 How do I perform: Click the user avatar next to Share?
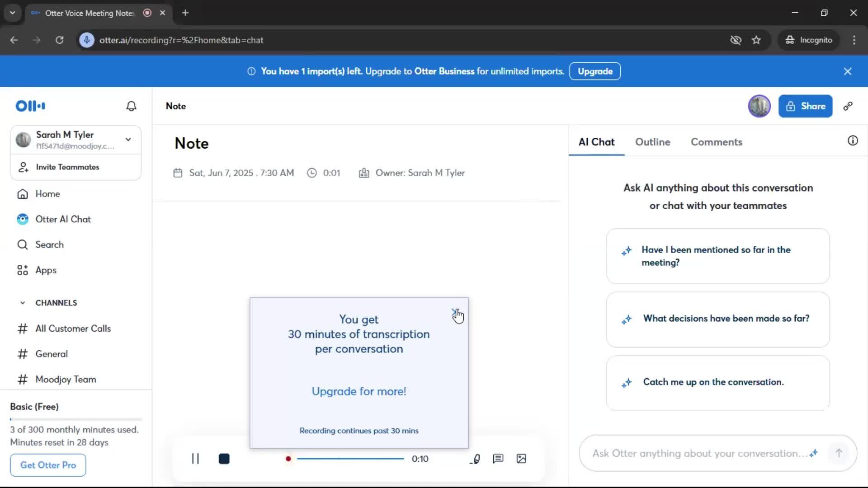tap(759, 106)
